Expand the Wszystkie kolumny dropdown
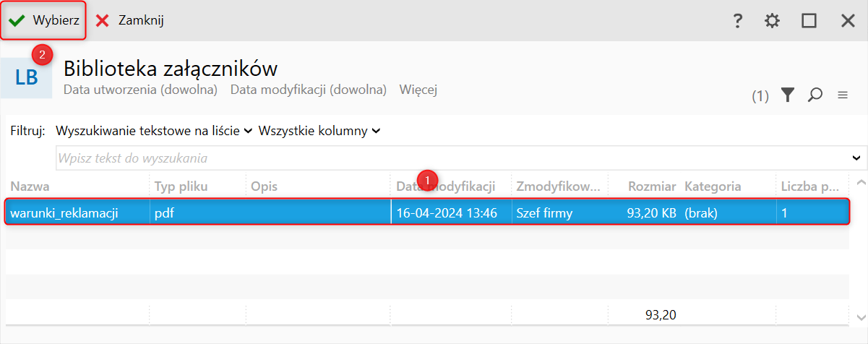Viewport: 868px width, 344px height. [x=319, y=131]
